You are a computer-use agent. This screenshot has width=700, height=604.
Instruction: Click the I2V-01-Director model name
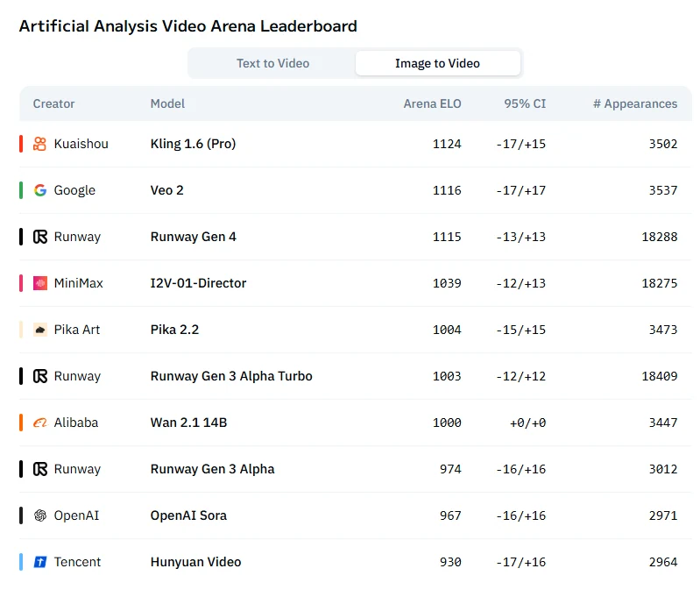pos(198,283)
